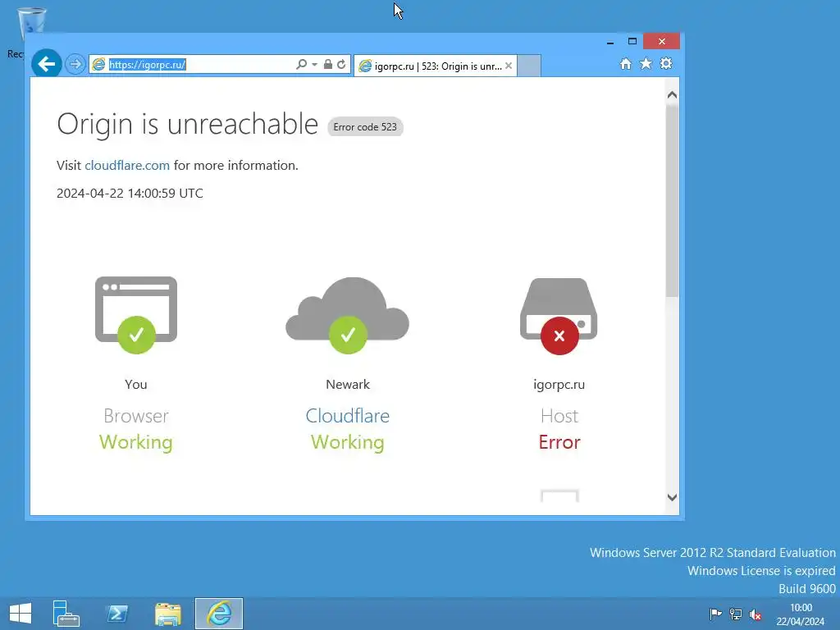Click the igorpc.ru host label
This screenshot has height=630, width=840.
pyautogui.click(x=559, y=385)
